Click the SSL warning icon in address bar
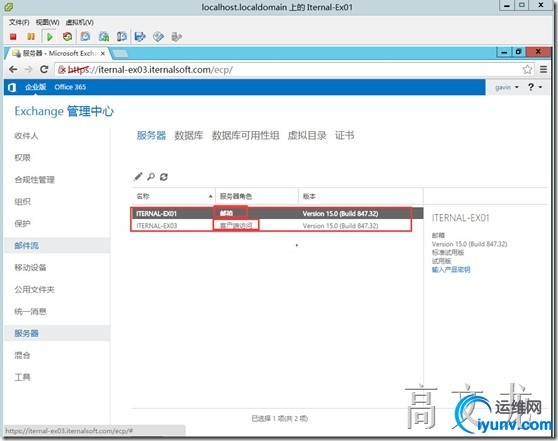 coord(62,70)
